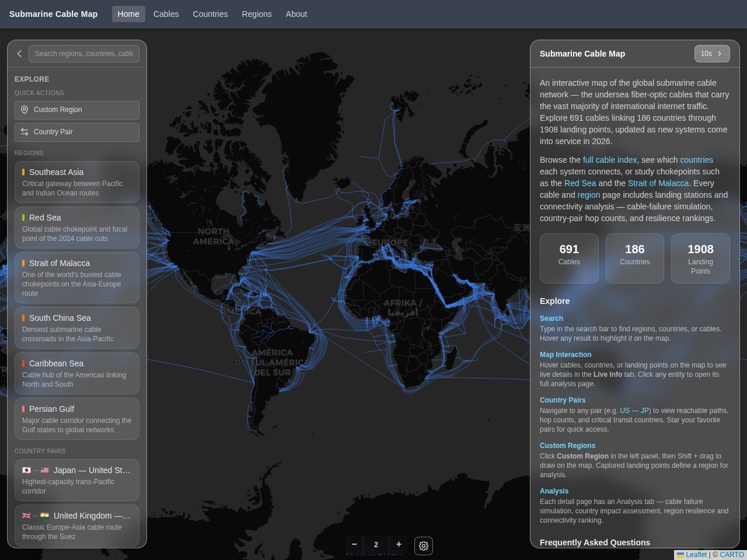Click the map settings gear icon
This screenshot has width=747, height=560.
click(x=424, y=546)
